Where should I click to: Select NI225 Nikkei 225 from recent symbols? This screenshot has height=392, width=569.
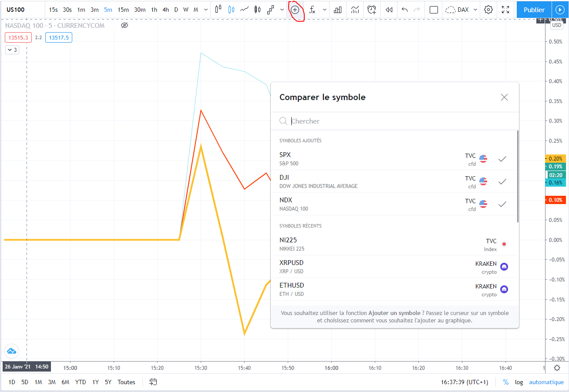coord(394,244)
